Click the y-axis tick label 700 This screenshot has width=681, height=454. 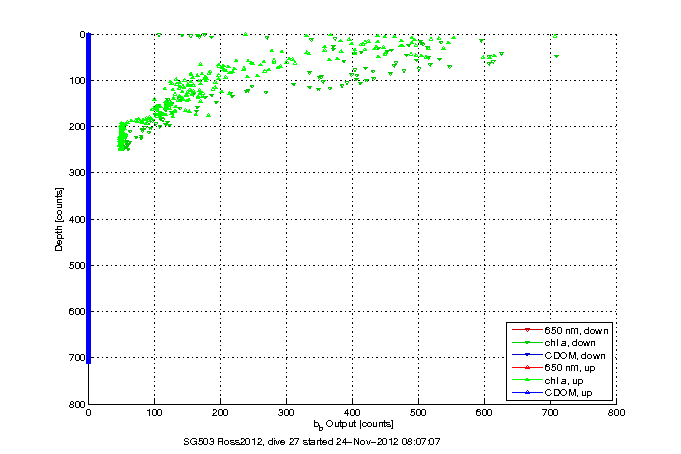point(76,358)
